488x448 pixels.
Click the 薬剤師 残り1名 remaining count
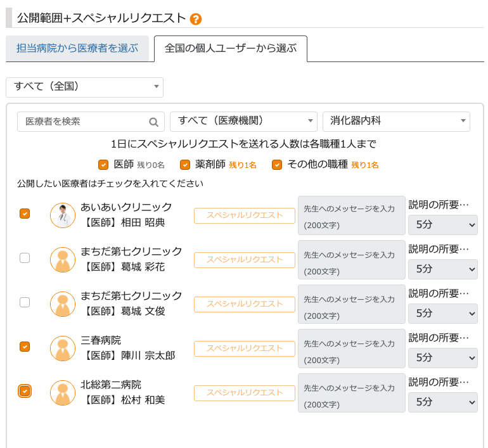pyautogui.click(x=243, y=165)
